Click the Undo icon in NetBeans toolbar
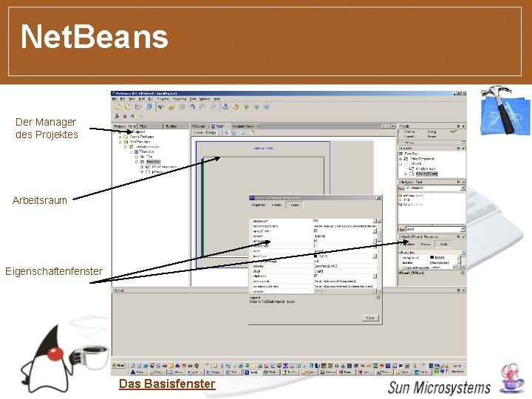 click(x=192, y=106)
